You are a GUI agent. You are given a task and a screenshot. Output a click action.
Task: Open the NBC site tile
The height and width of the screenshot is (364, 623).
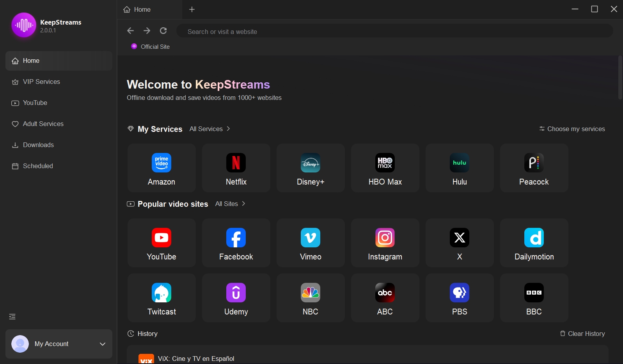[311, 298]
